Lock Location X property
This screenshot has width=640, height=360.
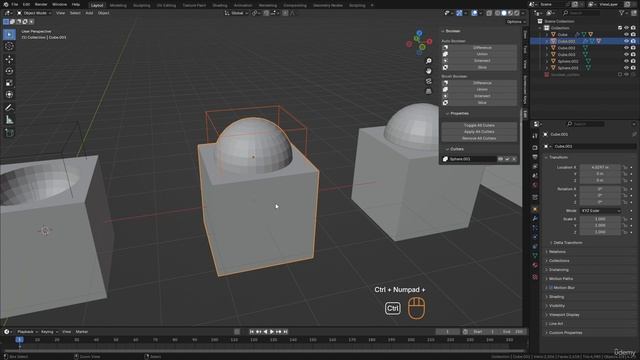click(x=625, y=167)
